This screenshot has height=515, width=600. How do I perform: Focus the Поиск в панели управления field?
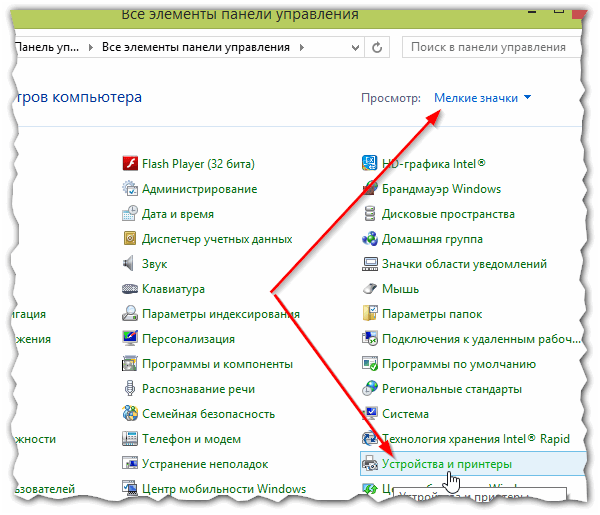point(492,47)
